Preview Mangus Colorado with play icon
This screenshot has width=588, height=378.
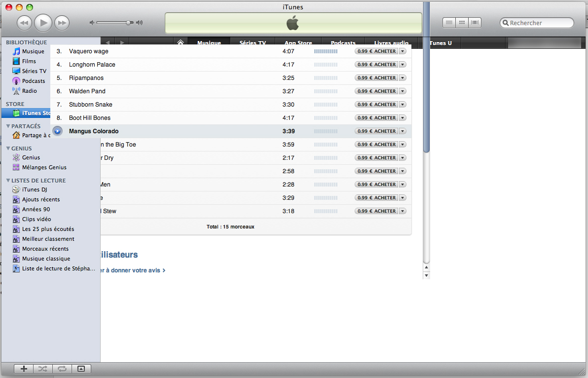click(57, 131)
